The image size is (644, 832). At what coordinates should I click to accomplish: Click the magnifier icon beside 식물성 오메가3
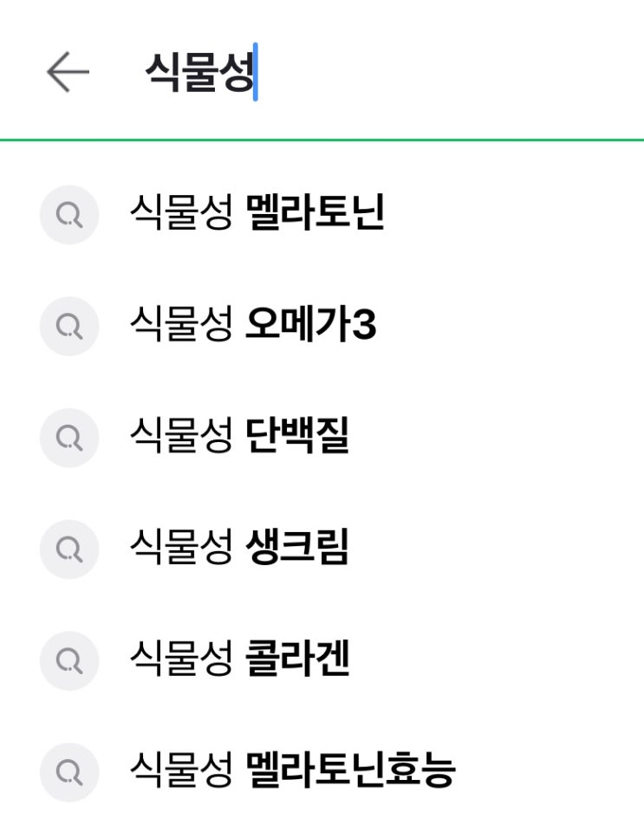68,326
